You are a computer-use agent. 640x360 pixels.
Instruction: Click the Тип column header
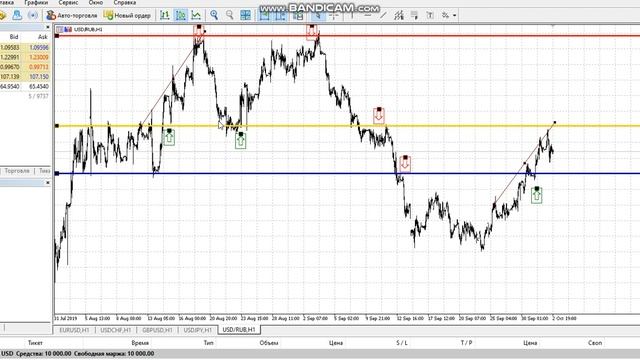coord(208,343)
